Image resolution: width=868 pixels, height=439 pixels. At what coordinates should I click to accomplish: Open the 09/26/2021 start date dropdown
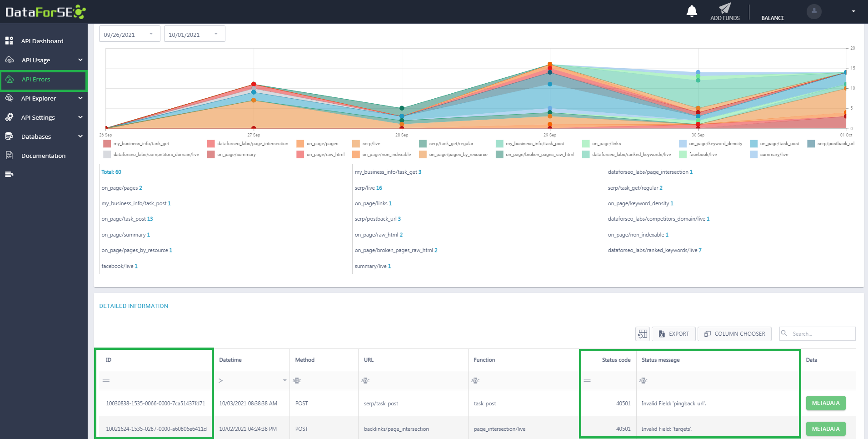point(130,34)
